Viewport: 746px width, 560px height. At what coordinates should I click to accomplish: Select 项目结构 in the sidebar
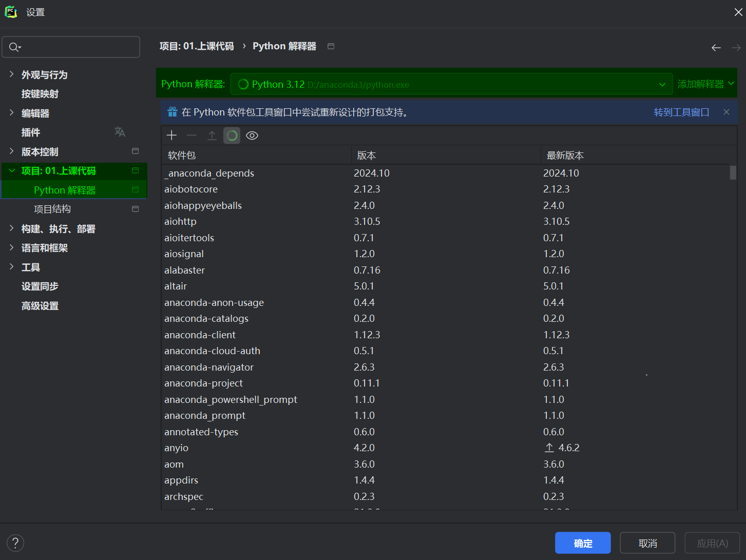coord(52,208)
